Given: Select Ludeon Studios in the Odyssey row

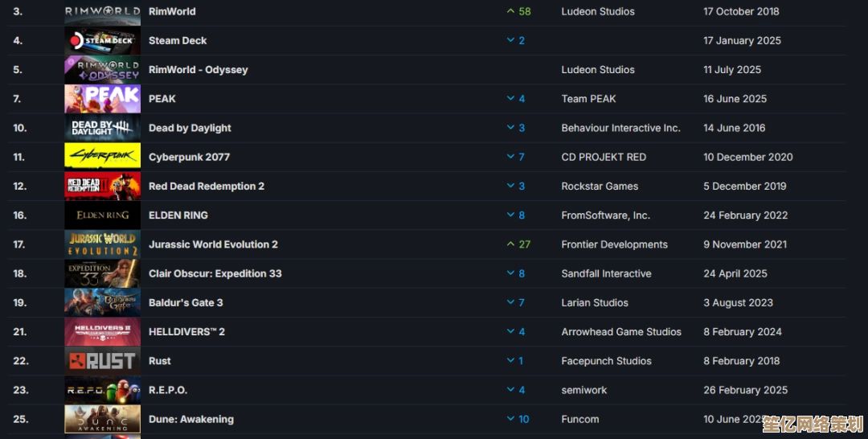Looking at the screenshot, I should click(x=598, y=70).
